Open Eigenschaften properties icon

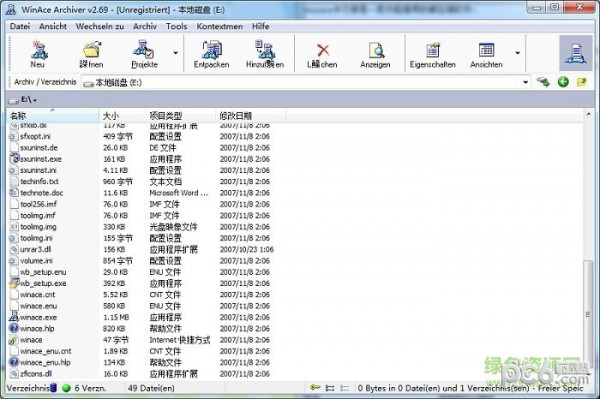433,50
